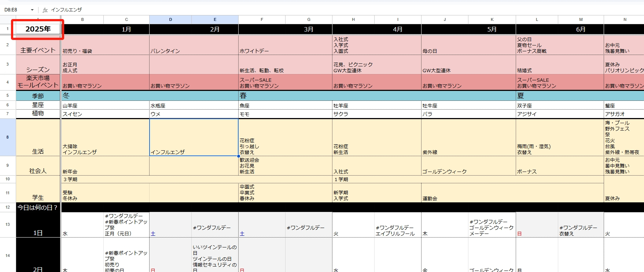
Task: Select row 14 header
Action: click(8, 255)
